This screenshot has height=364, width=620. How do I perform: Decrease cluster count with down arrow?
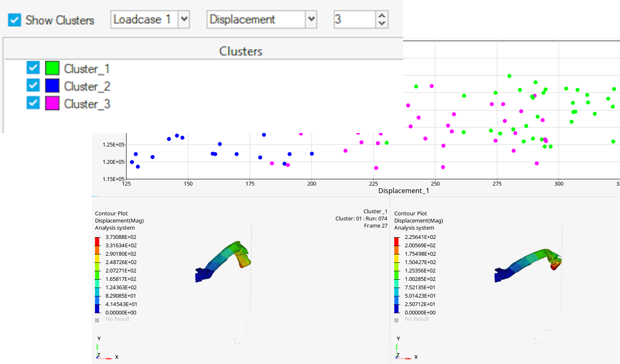(382, 24)
